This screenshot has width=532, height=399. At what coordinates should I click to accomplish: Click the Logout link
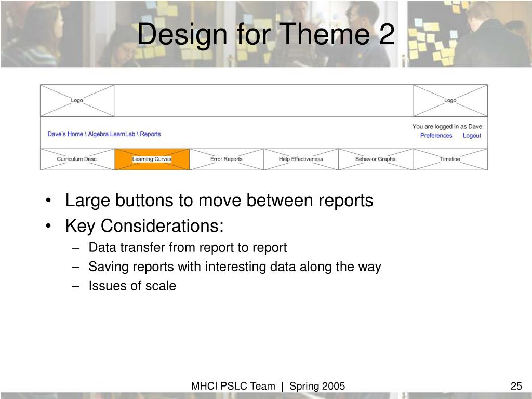[472, 136]
